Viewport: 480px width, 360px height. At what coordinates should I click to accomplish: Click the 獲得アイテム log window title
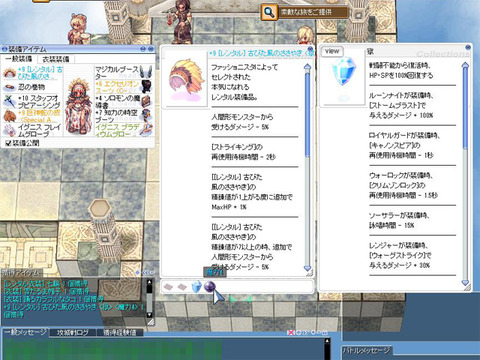(x=22, y=273)
